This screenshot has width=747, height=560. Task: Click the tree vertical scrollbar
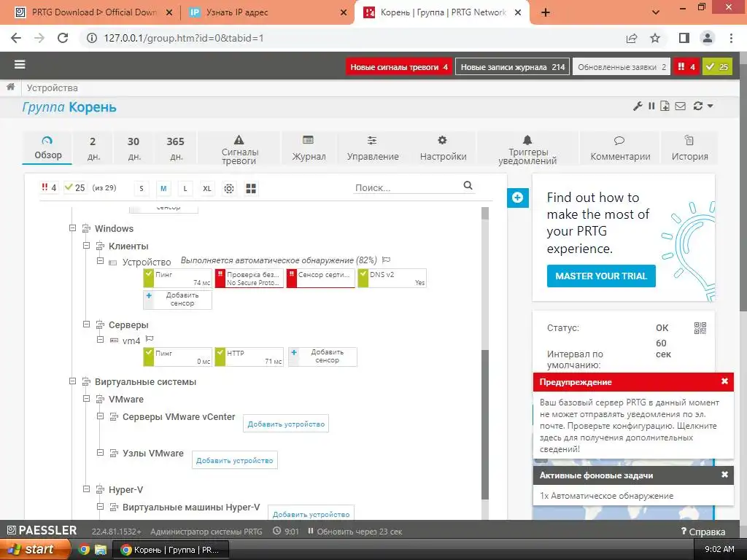[485, 424]
